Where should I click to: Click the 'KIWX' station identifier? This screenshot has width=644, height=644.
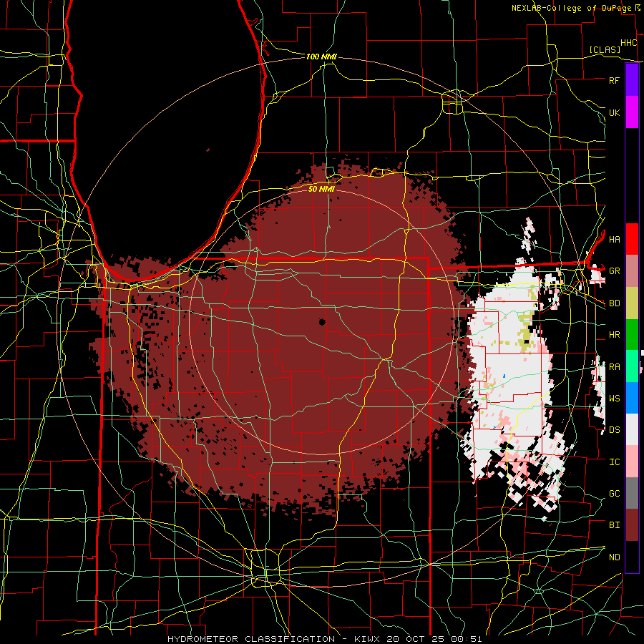tap(367, 639)
